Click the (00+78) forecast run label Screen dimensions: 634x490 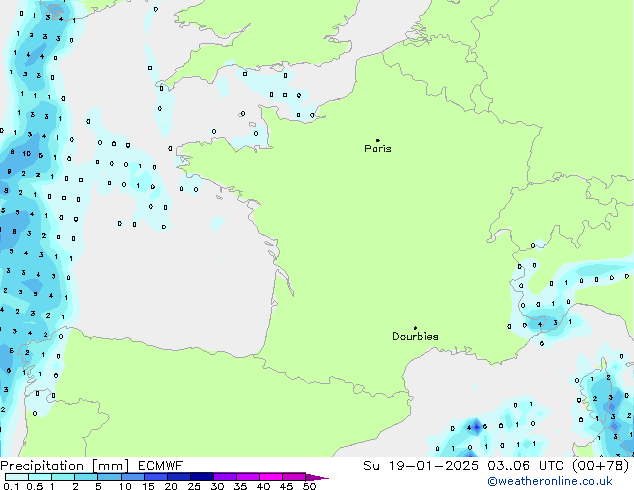pyautogui.click(x=602, y=465)
